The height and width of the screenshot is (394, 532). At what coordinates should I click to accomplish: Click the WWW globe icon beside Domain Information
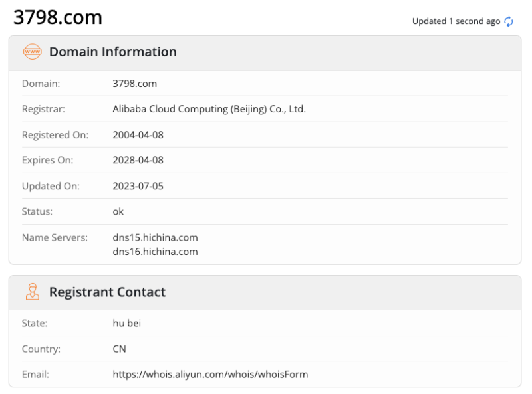[32, 52]
